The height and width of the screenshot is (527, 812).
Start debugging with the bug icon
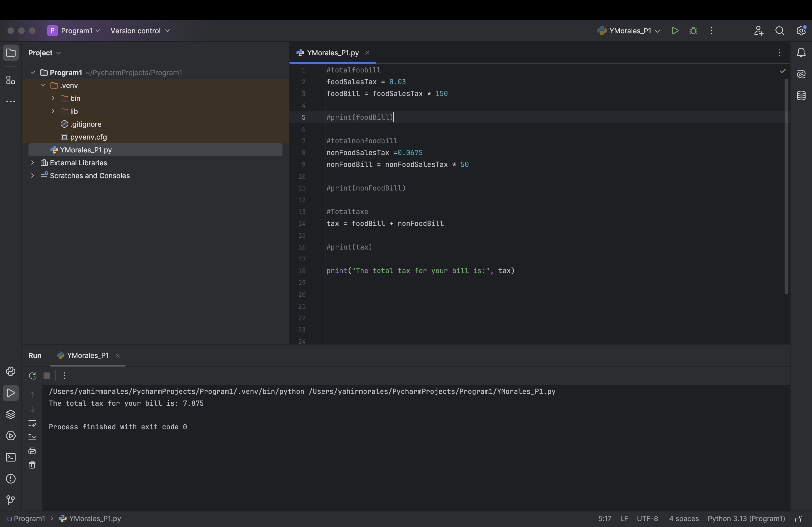[x=693, y=31]
